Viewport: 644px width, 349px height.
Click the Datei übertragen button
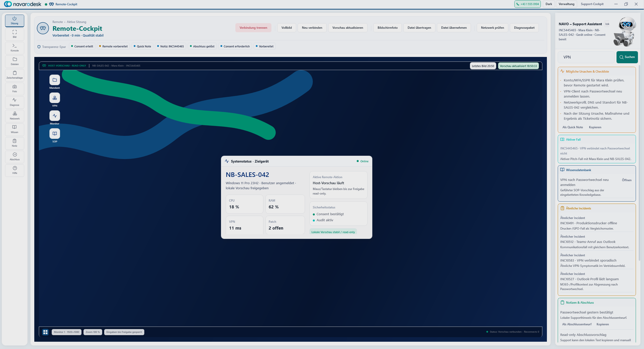click(x=419, y=28)
